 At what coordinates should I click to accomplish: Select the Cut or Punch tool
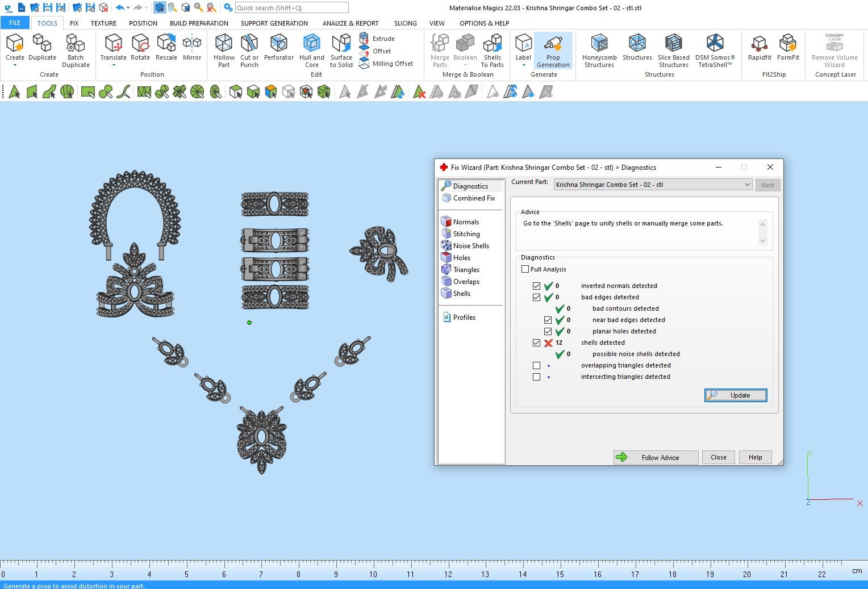pos(249,44)
